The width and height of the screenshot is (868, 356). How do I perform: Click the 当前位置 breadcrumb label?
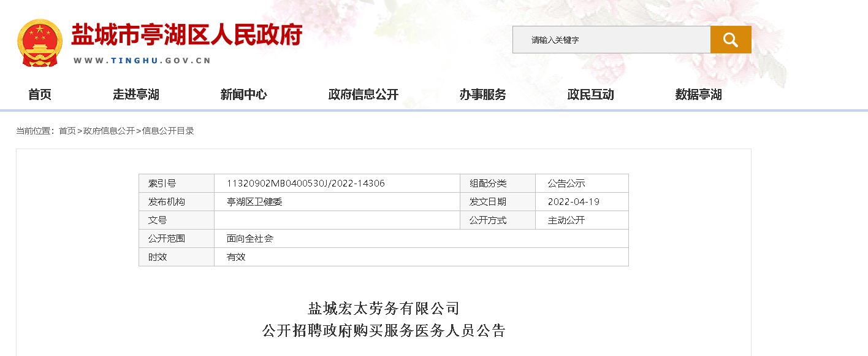[x=34, y=131]
